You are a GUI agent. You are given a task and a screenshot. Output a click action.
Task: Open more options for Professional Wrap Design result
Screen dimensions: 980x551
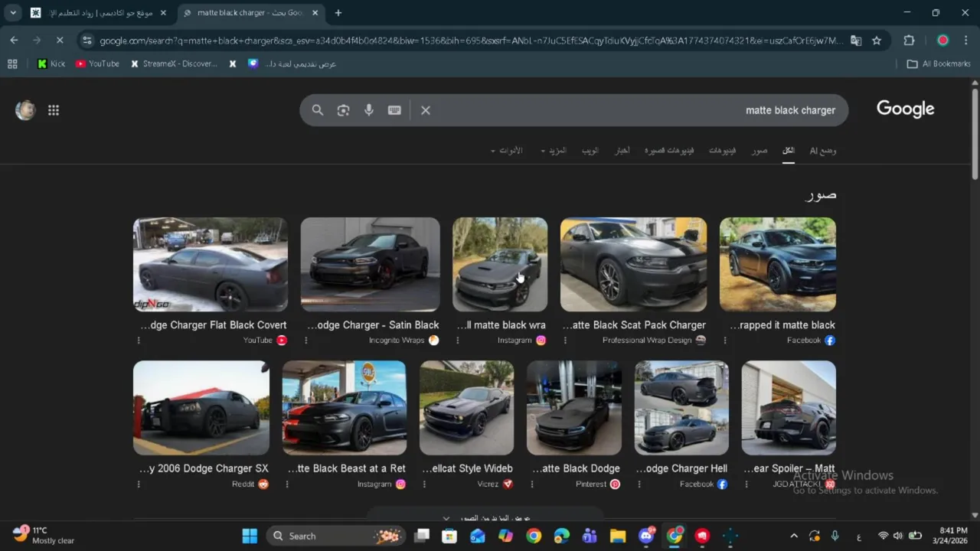566,341
